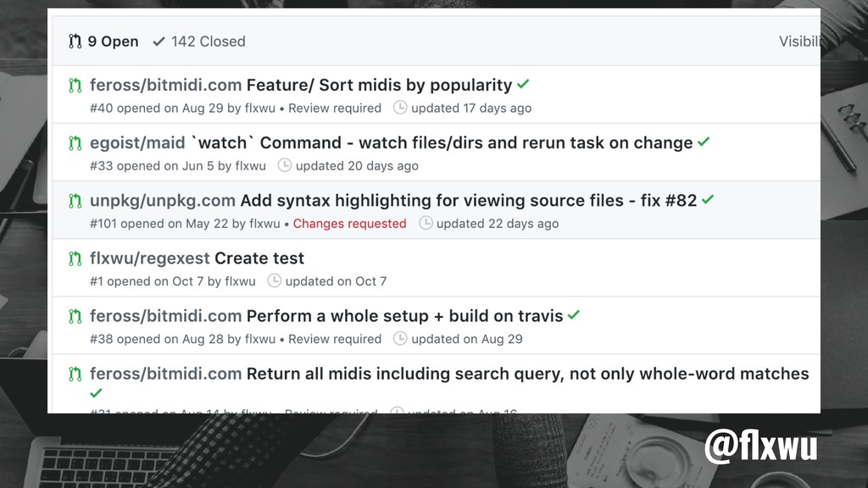The image size is (868, 488).
Task: Click the open PR icon for Sort midis by popularity
Action: (75, 86)
